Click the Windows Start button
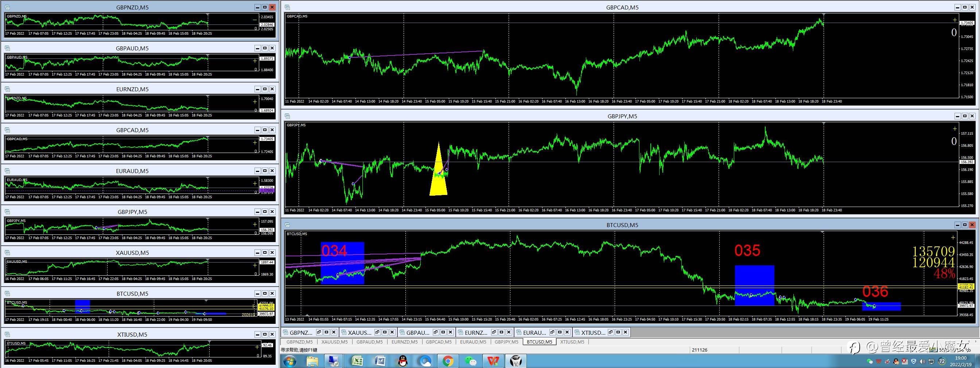The image size is (980, 368). click(x=290, y=361)
